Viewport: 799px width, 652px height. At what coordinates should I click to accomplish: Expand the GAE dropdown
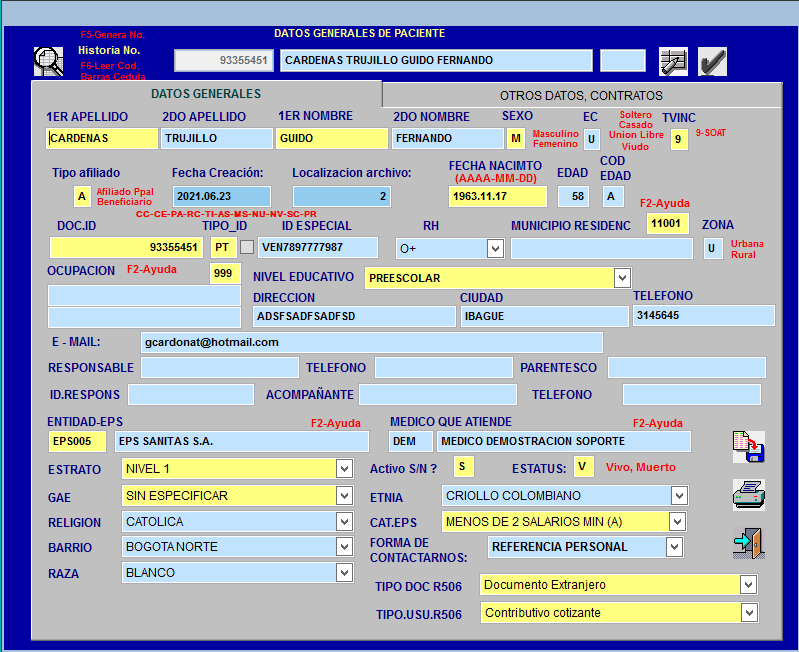[x=344, y=495]
